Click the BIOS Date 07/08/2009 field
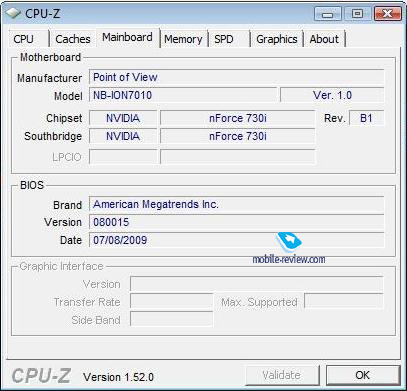 (236, 240)
